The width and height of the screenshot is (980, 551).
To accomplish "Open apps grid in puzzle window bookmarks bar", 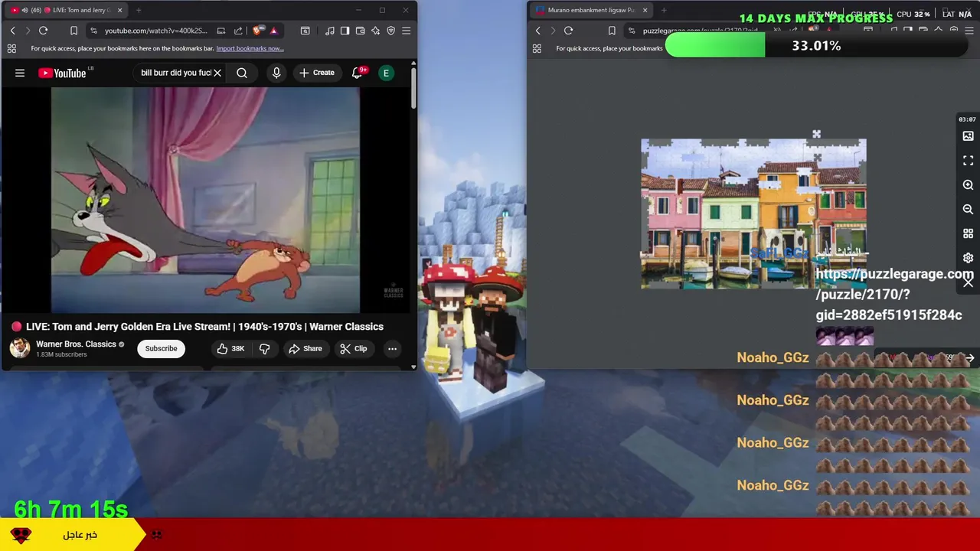I will (537, 48).
